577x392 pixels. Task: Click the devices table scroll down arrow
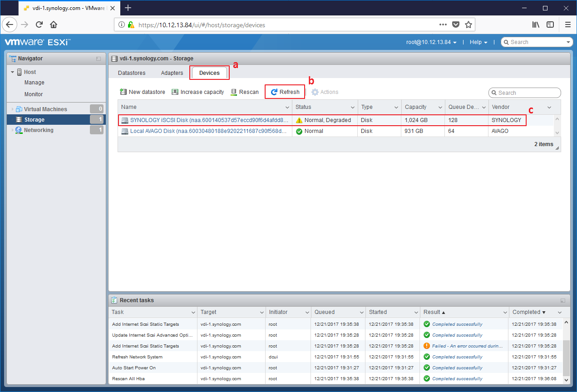557,132
